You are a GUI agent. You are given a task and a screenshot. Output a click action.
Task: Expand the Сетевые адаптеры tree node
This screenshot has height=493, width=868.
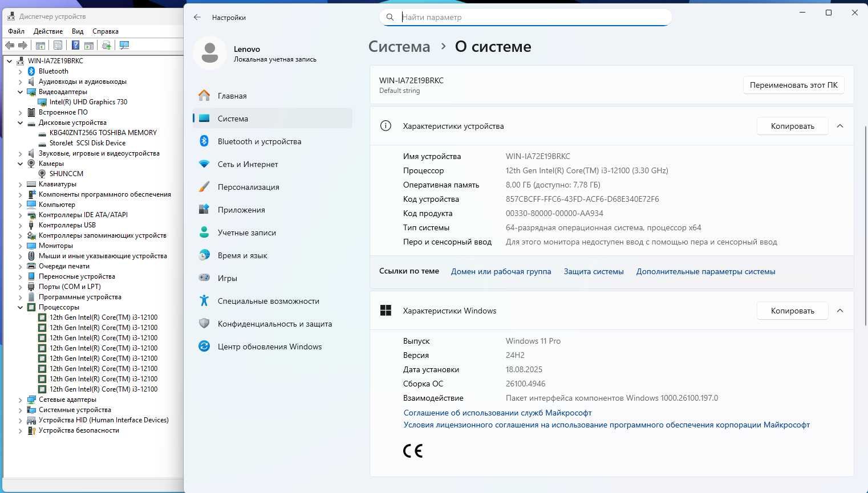pyautogui.click(x=21, y=400)
